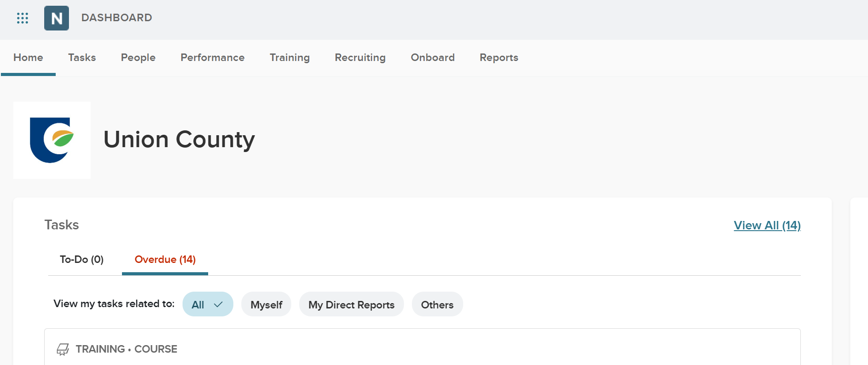
Task: Toggle the All tasks filter chip
Action: 198,304
